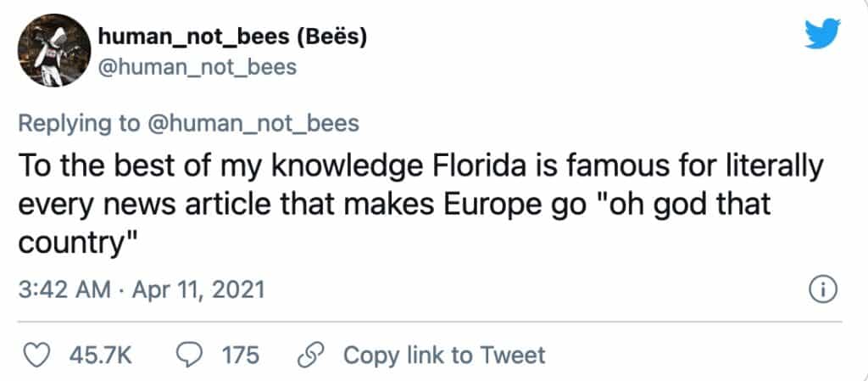
Task: Click display name "human_not_bees (Beës)"
Action: tap(232, 37)
